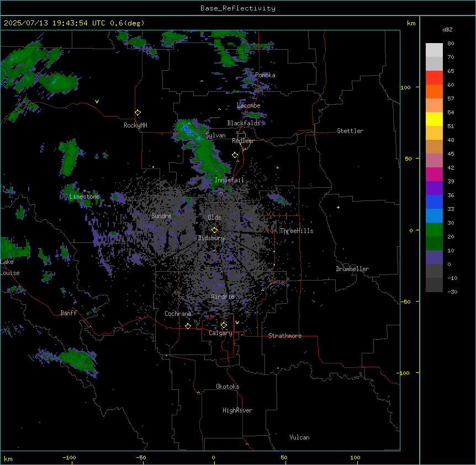Viewport: 476px width, 465px height.
Task: Click the Calgary city label
Action: point(220,333)
